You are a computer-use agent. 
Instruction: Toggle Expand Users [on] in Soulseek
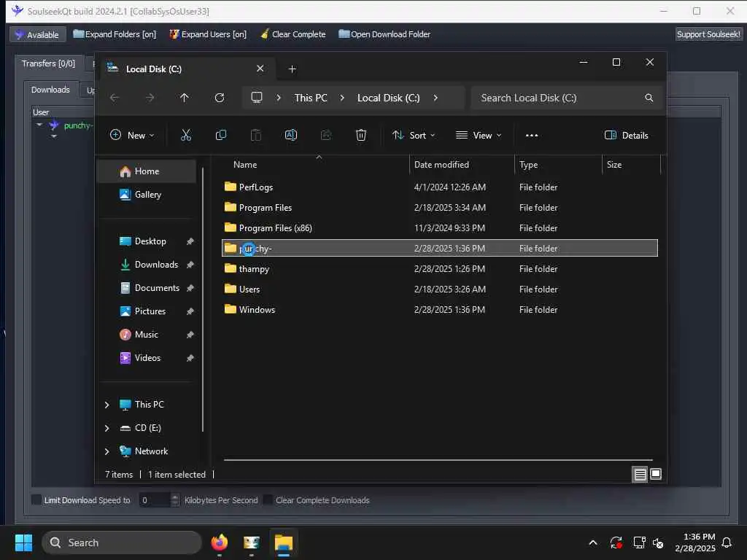[x=208, y=34]
